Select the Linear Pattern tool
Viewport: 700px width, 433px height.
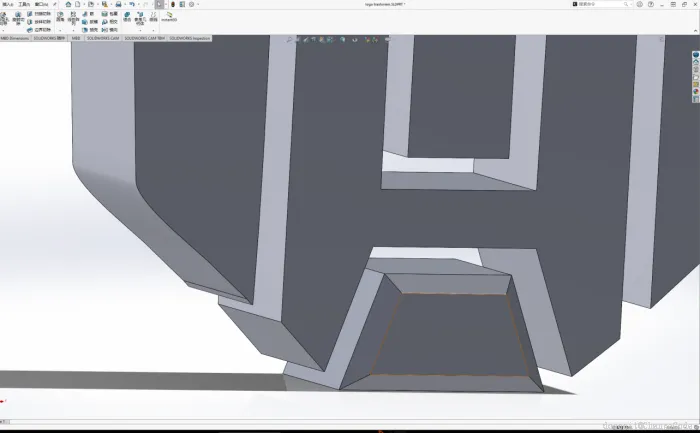[x=73, y=18]
